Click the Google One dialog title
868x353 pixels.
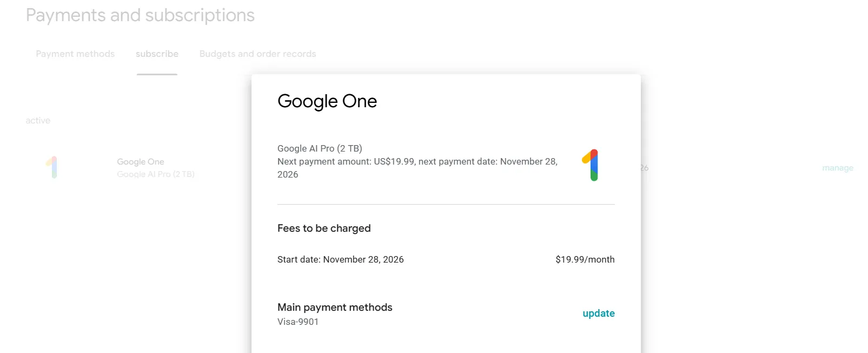pyautogui.click(x=327, y=101)
